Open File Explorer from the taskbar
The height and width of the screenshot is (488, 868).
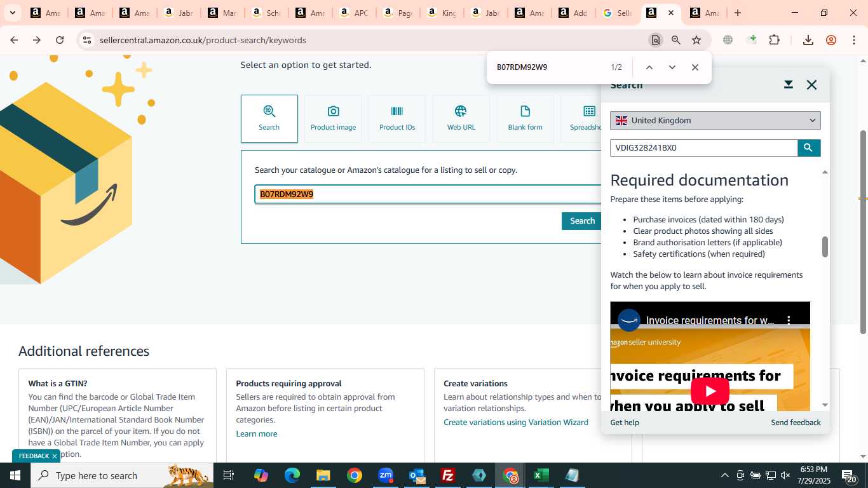tap(323, 475)
